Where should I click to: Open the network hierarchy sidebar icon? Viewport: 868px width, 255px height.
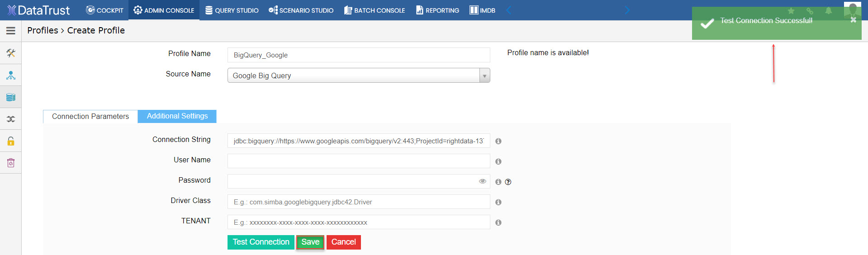point(11,75)
